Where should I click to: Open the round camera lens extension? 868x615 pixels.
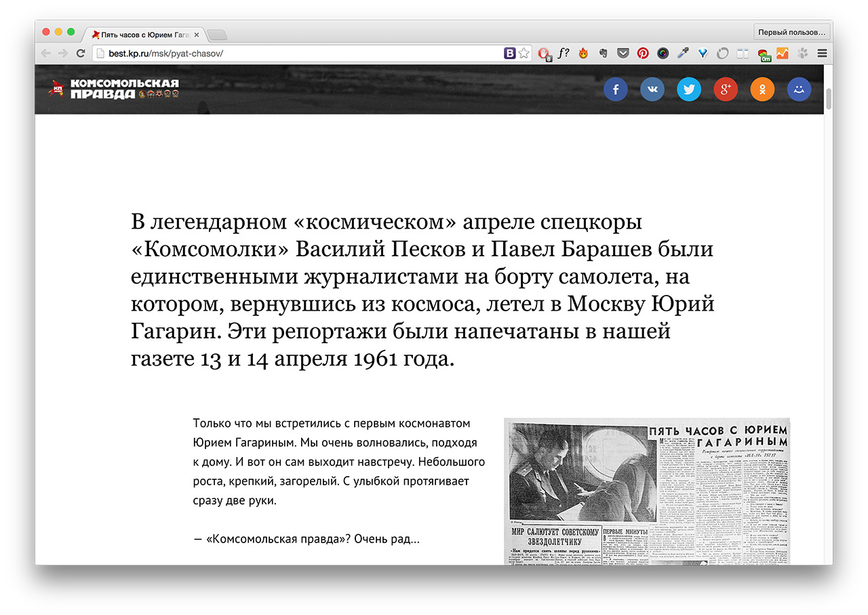(x=663, y=53)
